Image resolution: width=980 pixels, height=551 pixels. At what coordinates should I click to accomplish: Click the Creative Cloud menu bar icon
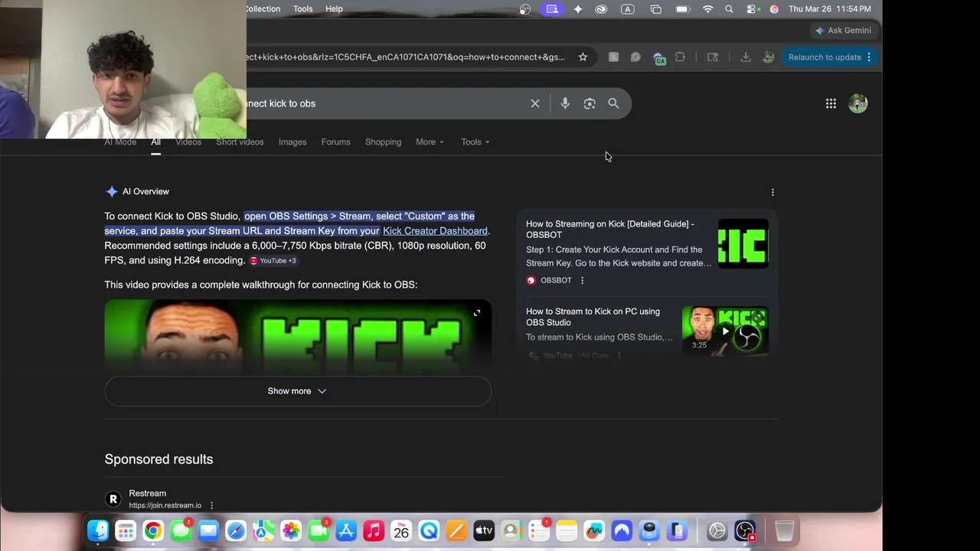pos(601,9)
